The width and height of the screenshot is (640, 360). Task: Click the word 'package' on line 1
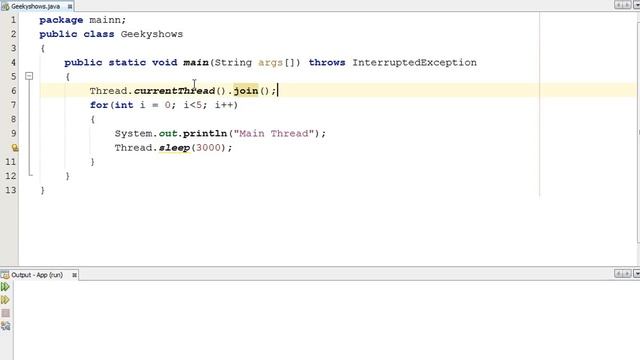click(61, 20)
